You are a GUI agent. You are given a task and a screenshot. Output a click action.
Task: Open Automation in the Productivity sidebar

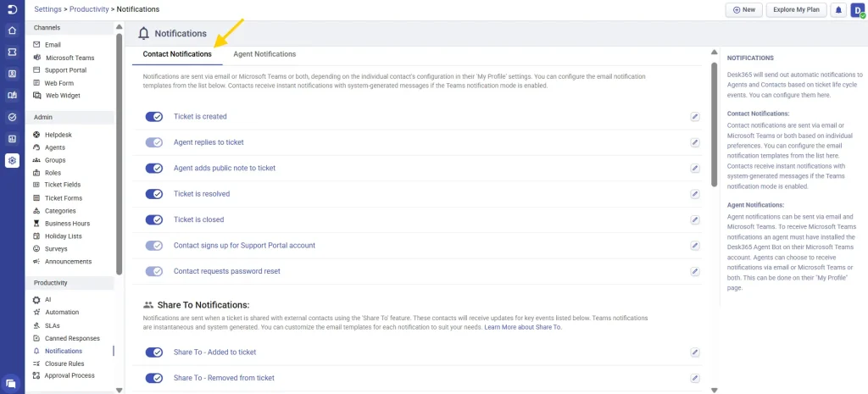[62, 312]
